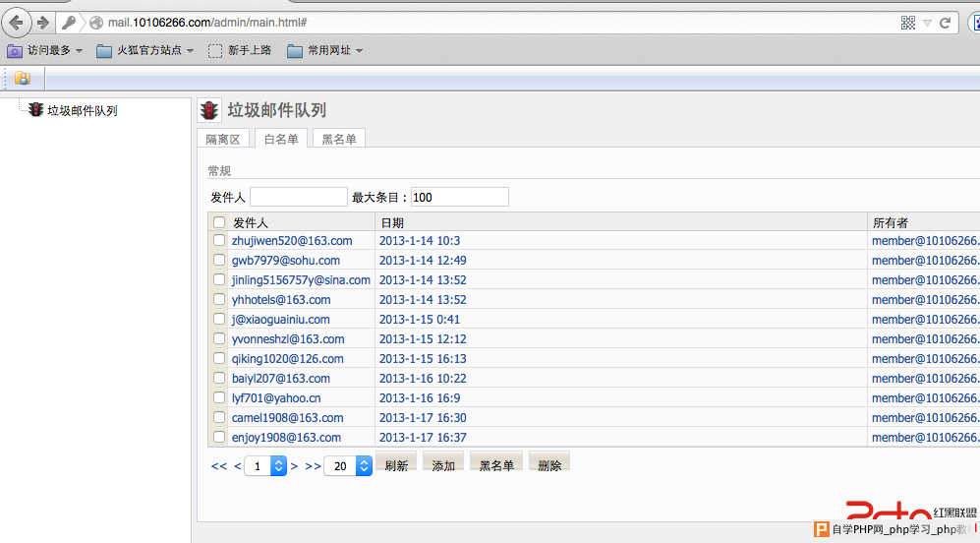This screenshot has width=980, height=543.
Task: Check the box for j@xiaoguainiu.com
Action: 219,319
